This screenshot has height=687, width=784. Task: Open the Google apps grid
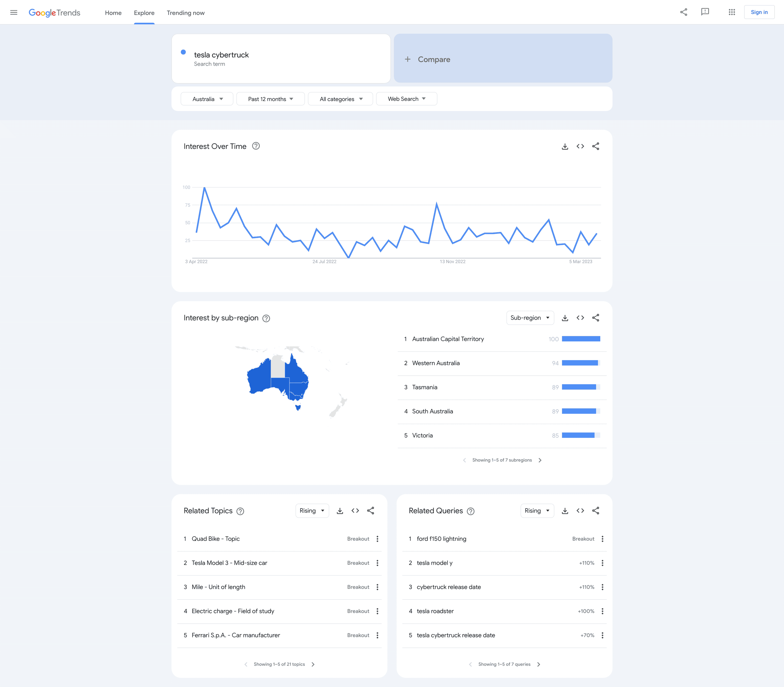tap(732, 12)
